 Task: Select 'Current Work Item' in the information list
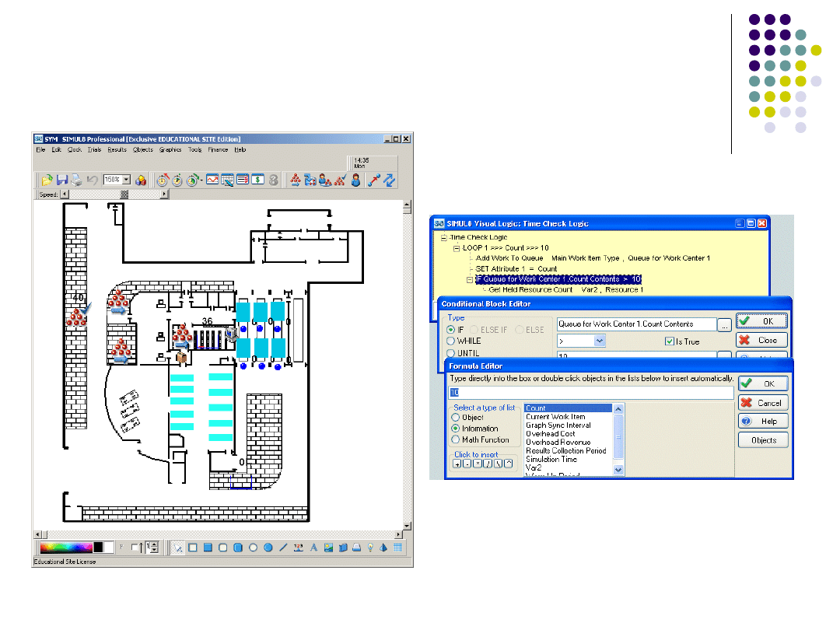pyautogui.click(x=555, y=417)
